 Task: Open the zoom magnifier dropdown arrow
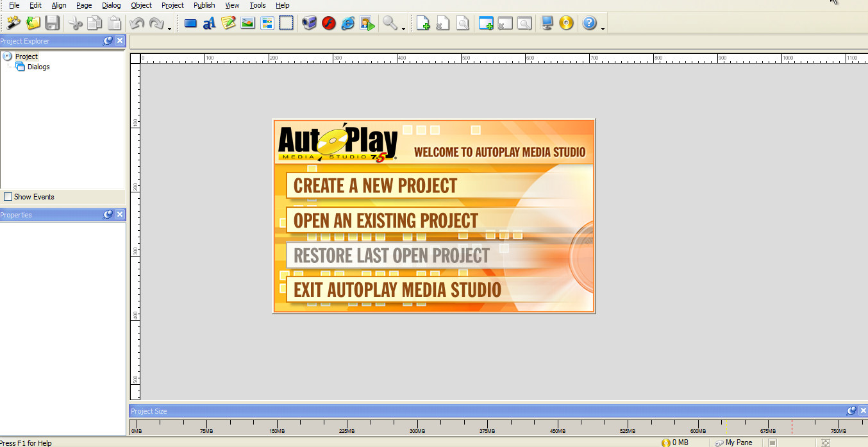point(403,28)
